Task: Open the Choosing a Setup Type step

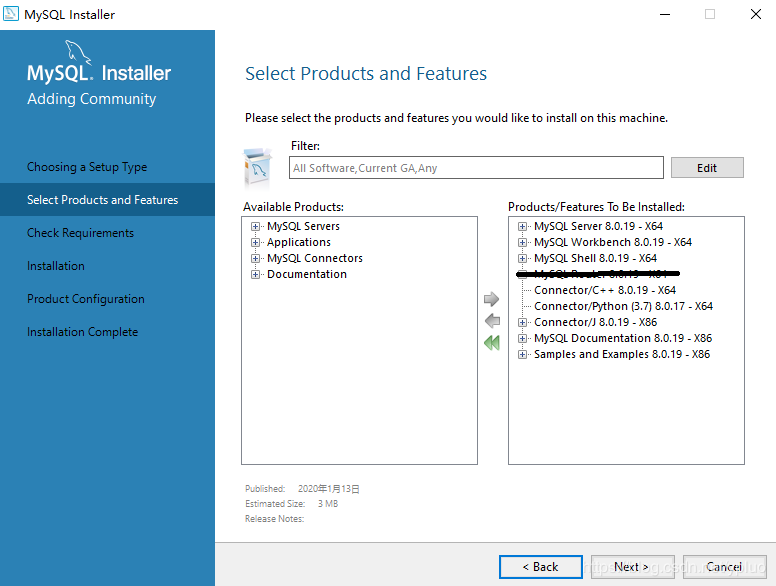Action: pos(87,167)
